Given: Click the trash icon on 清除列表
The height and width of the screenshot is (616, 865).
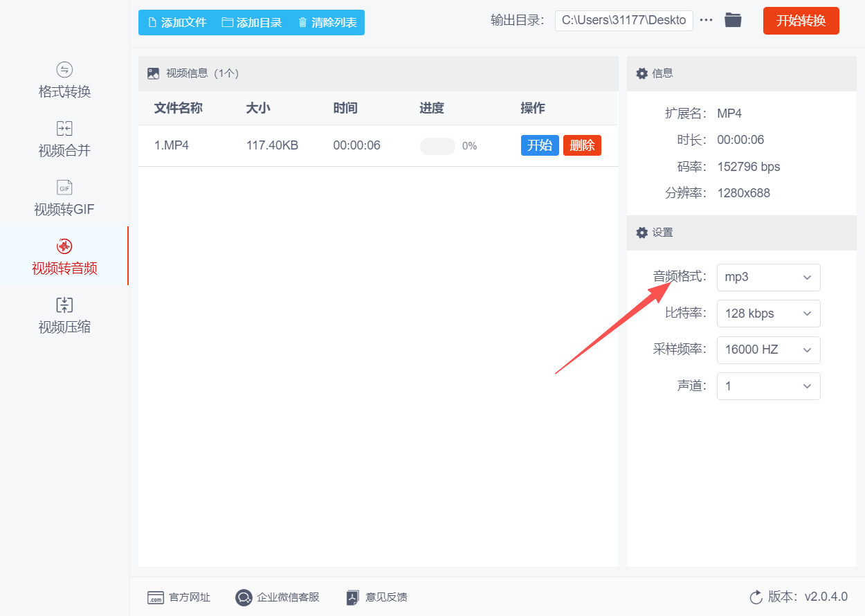Looking at the screenshot, I should point(302,22).
